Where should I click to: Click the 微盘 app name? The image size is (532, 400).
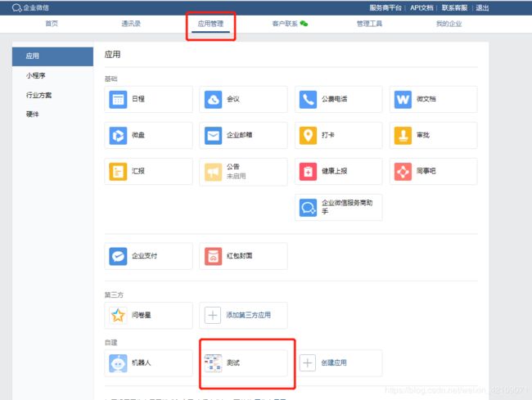pyautogui.click(x=138, y=135)
